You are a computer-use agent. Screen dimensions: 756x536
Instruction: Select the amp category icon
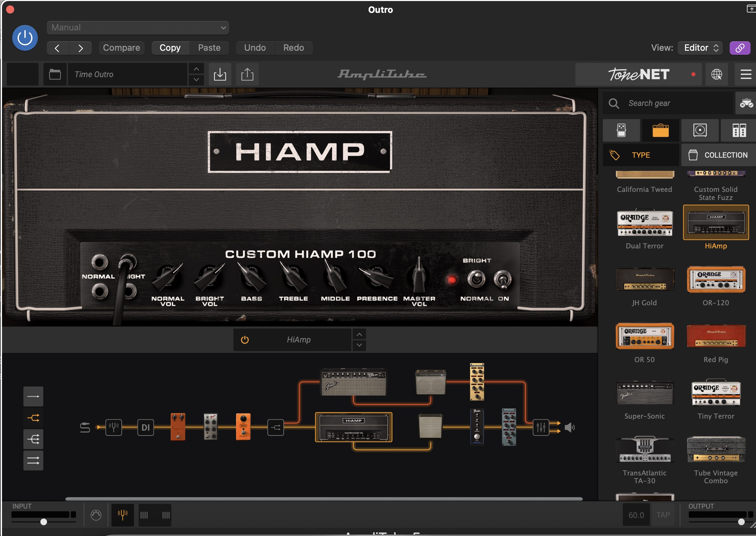coord(661,130)
